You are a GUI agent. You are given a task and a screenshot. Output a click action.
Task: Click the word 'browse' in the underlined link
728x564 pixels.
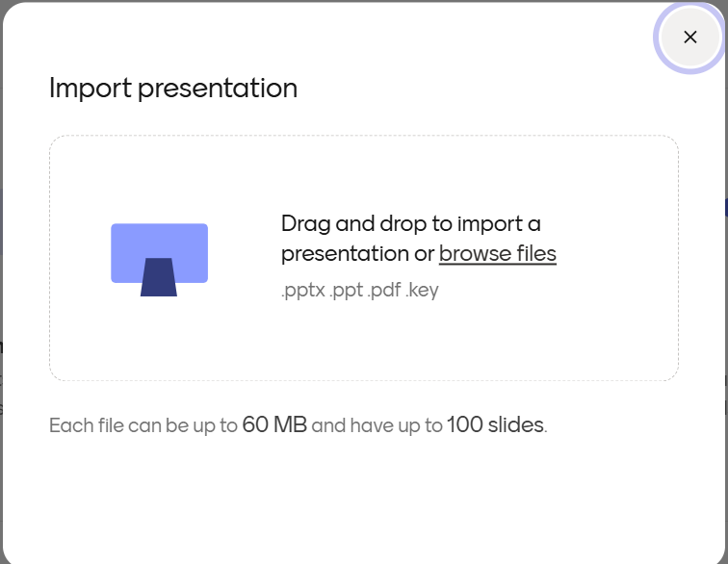(474, 253)
